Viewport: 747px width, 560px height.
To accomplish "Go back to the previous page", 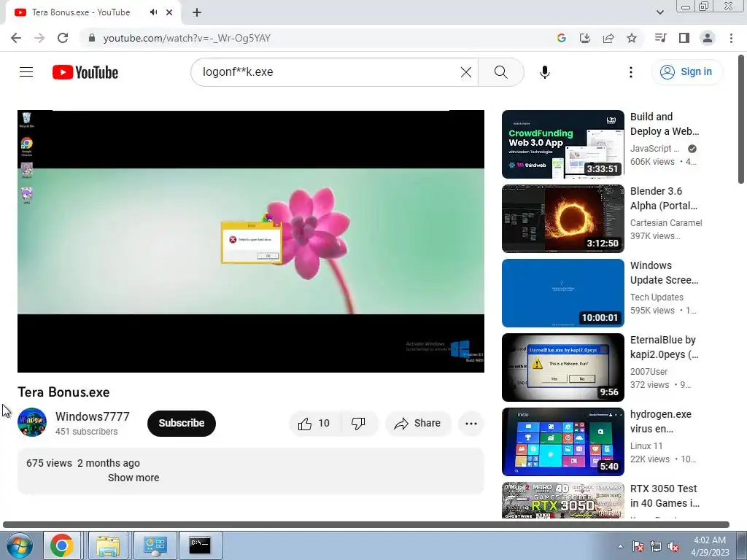I will 16,38.
